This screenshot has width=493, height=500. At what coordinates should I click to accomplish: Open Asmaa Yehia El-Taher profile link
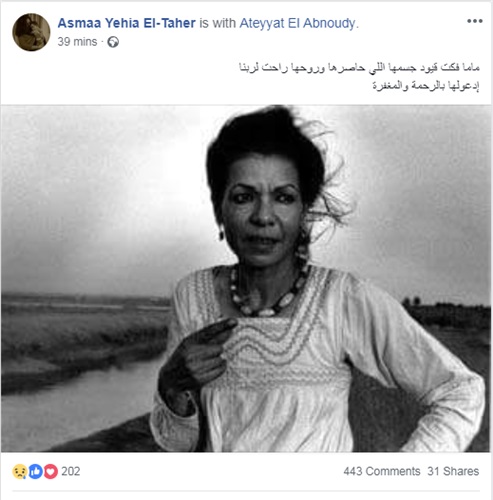click(126, 23)
